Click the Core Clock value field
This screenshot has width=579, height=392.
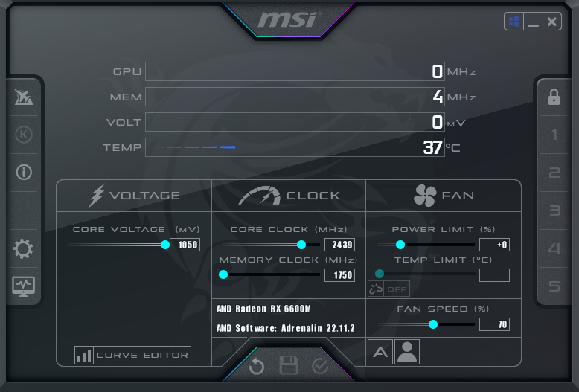coord(339,245)
